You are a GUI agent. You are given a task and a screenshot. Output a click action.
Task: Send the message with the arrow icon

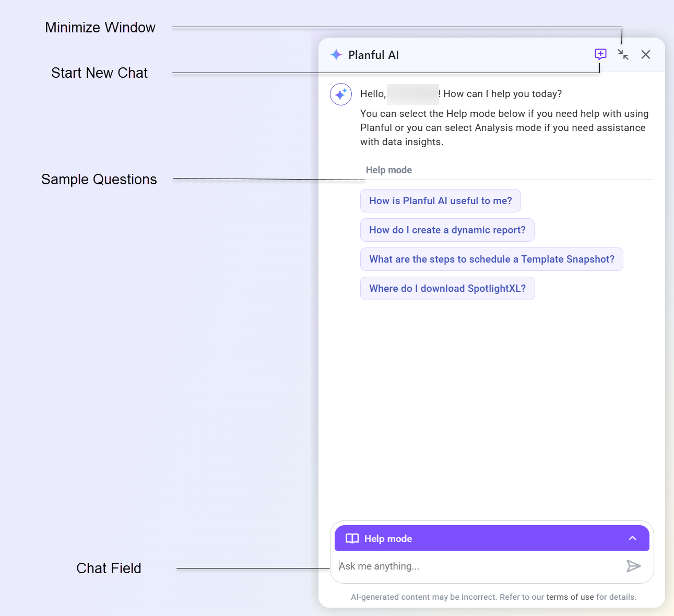click(633, 566)
